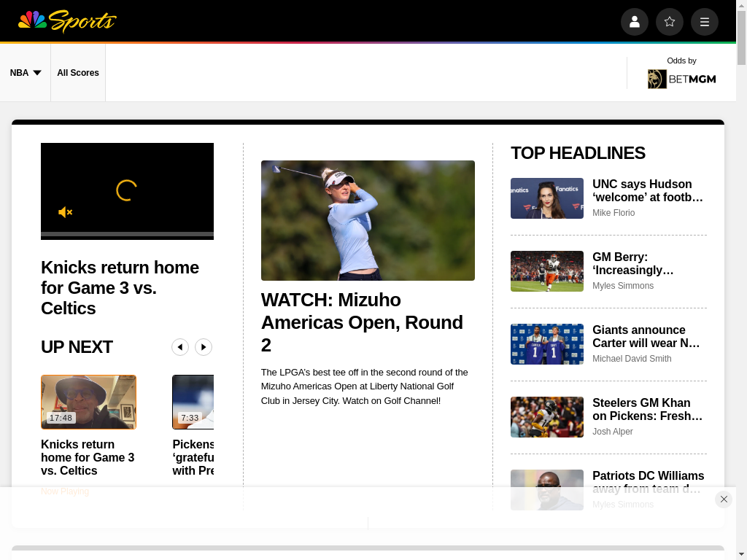The width and height of the screenshot is (747, 560).
Task: Click the video progress bar
Action: point(127,234)
